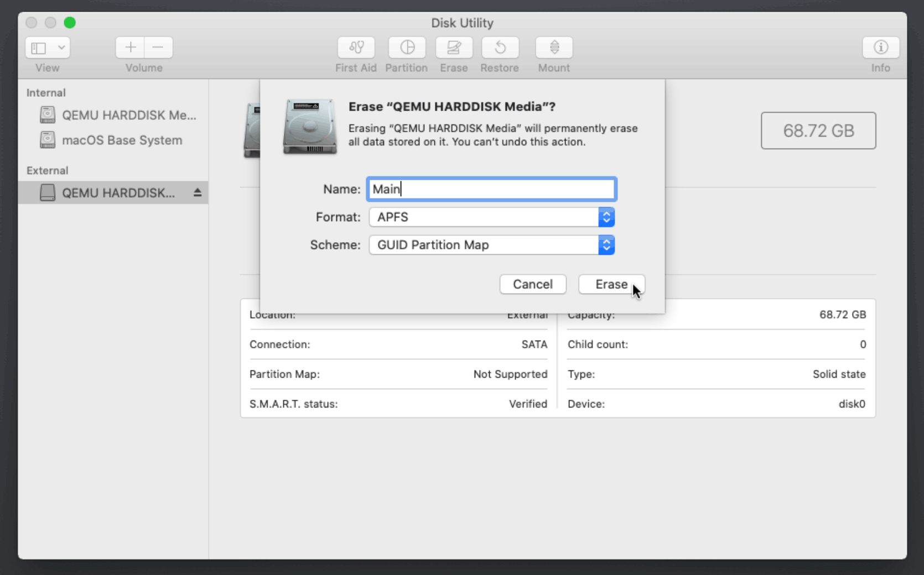Click the Mount toolbar icon
This screenshot has height=575, width=924.
click(x=554, y=48)
